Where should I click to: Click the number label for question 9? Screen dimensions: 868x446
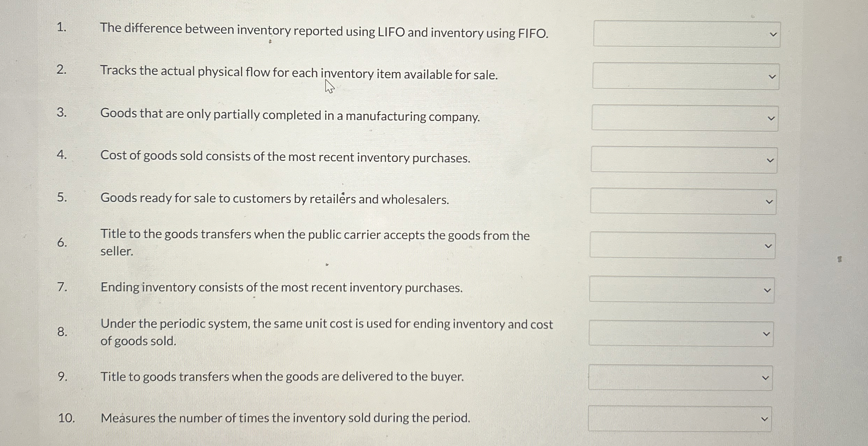point(63,376)
